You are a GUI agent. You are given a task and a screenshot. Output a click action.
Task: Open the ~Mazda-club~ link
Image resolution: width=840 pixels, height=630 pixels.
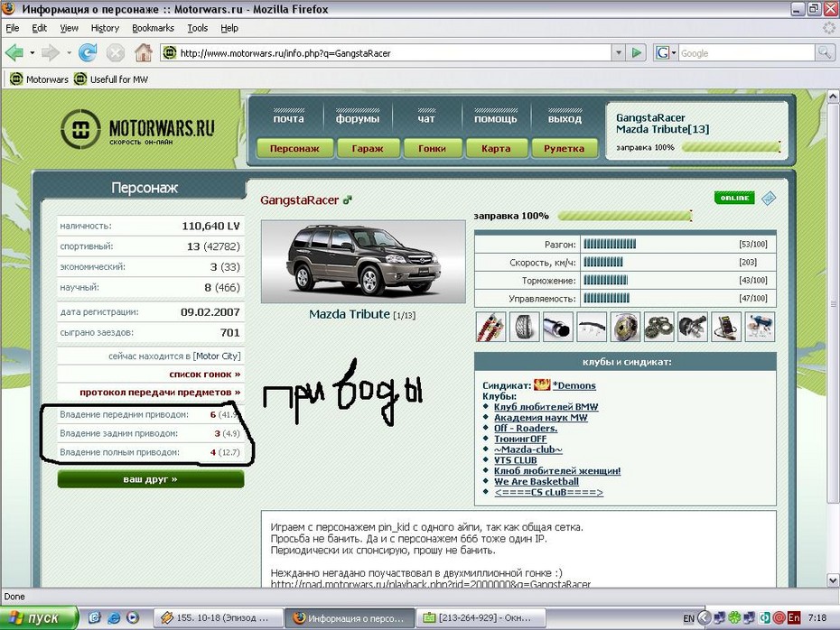(x=528, y=449)
